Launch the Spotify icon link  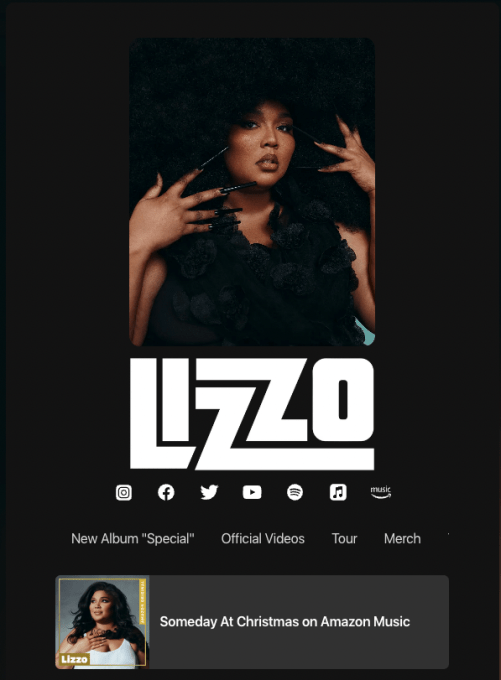295,492
